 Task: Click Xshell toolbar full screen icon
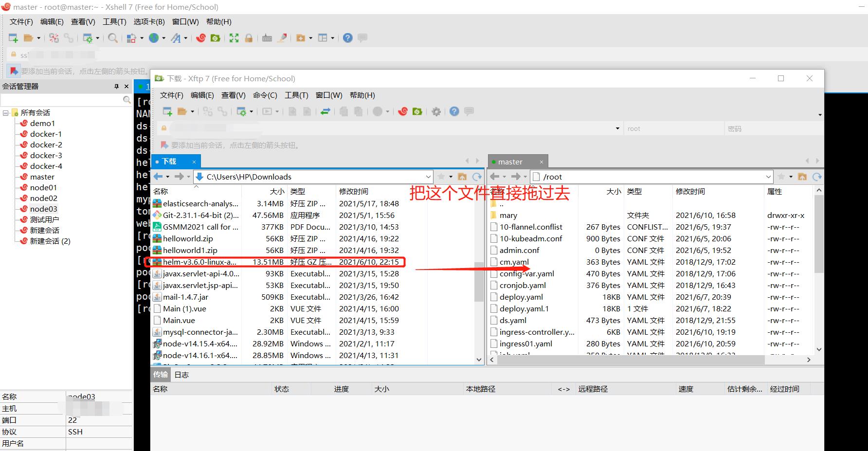234,38
